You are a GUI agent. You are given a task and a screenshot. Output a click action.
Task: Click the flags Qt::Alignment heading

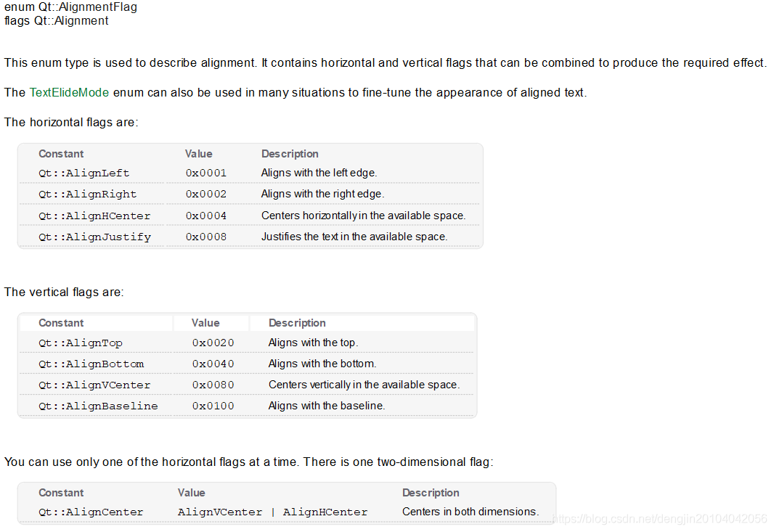(57, 21)
